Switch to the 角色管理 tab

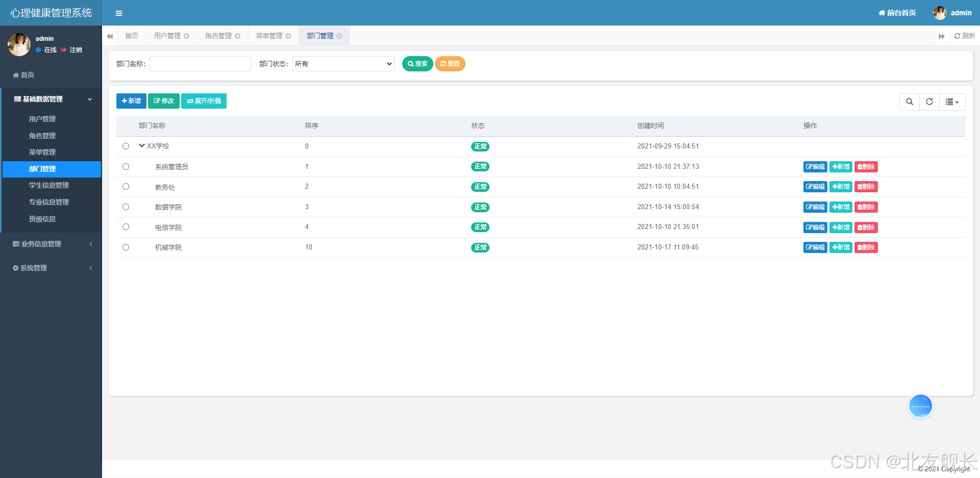tap(218, 36)
